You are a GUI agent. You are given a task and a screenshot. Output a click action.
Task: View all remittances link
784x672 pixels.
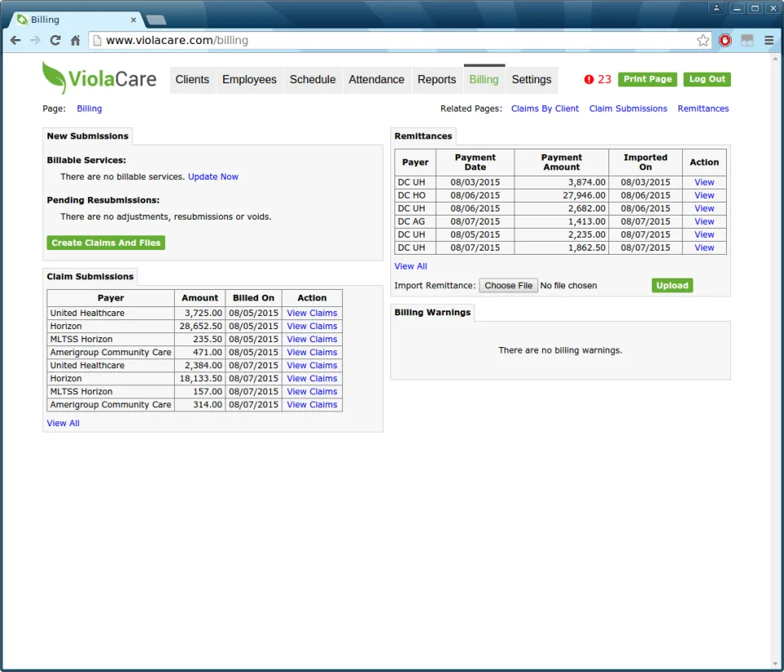(411, 266)
